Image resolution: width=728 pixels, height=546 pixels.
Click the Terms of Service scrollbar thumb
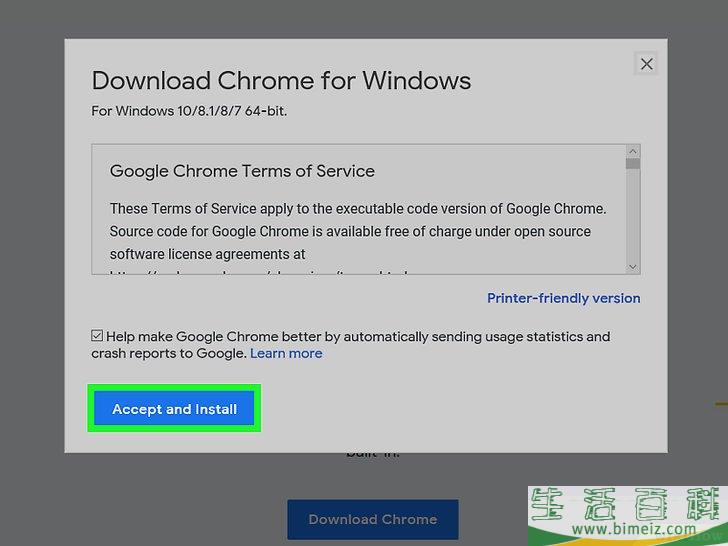tap(632, 163)
